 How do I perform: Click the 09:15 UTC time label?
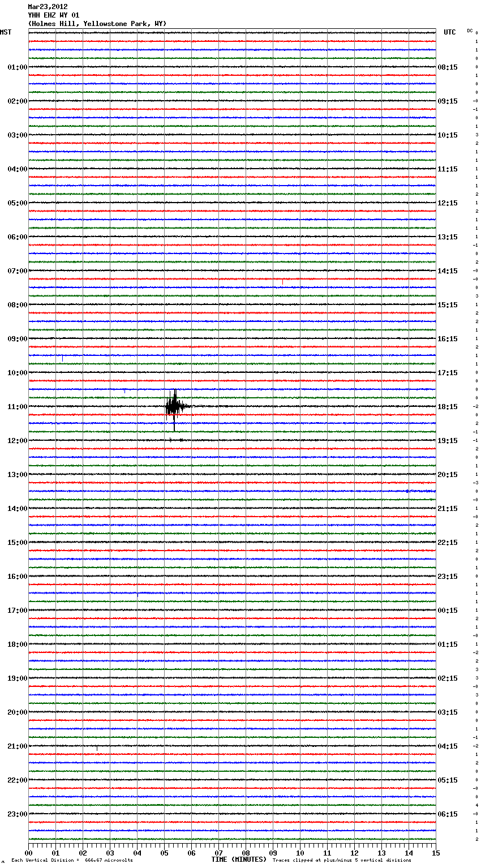[448, 101]
